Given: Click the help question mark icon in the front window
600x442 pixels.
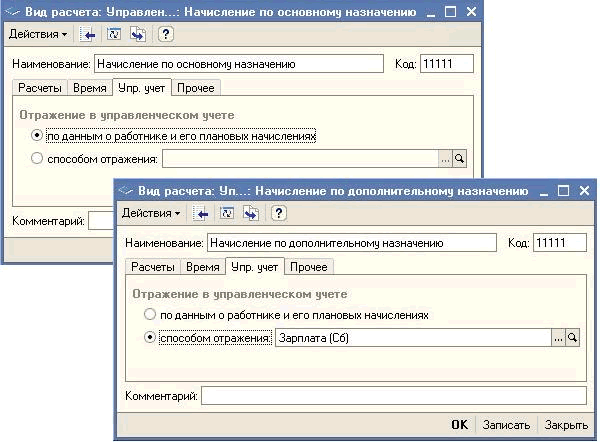Looking at the screenshot, I should click(x=278, y=213).
